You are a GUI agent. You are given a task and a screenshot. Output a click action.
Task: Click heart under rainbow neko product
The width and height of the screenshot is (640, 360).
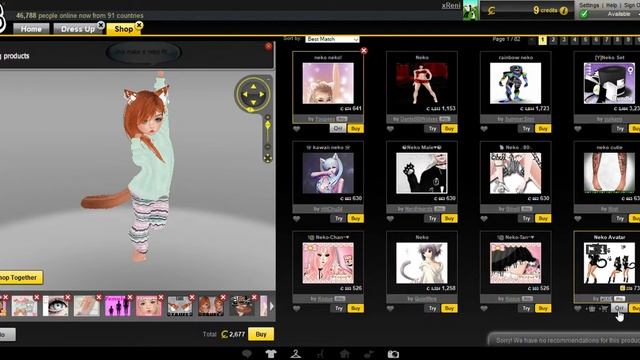click(x=484, y=129)
